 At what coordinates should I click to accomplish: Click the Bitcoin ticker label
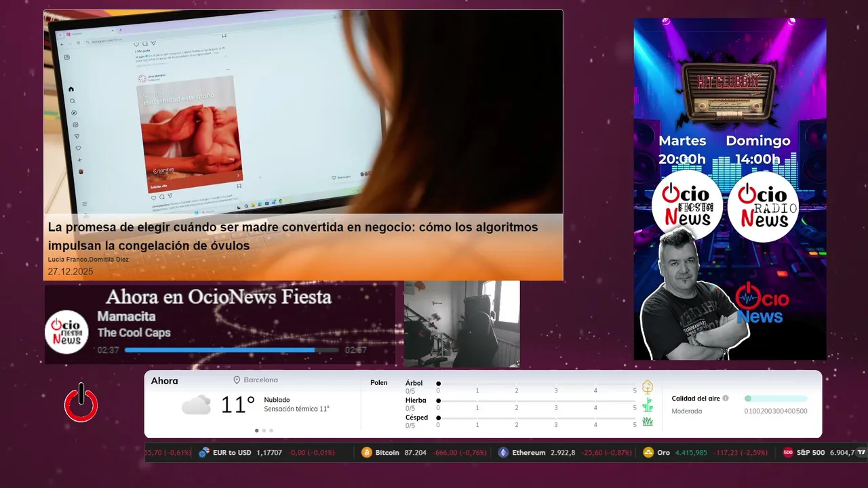[387, 453]
